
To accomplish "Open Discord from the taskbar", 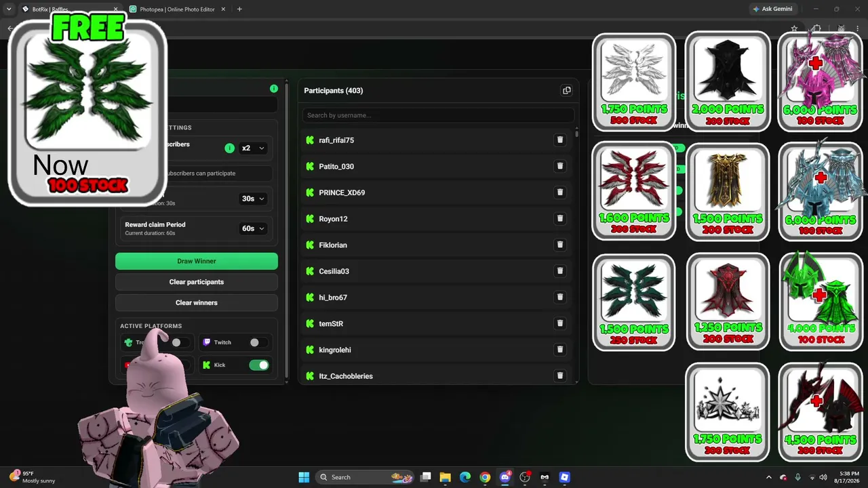I will coord(505,477).
